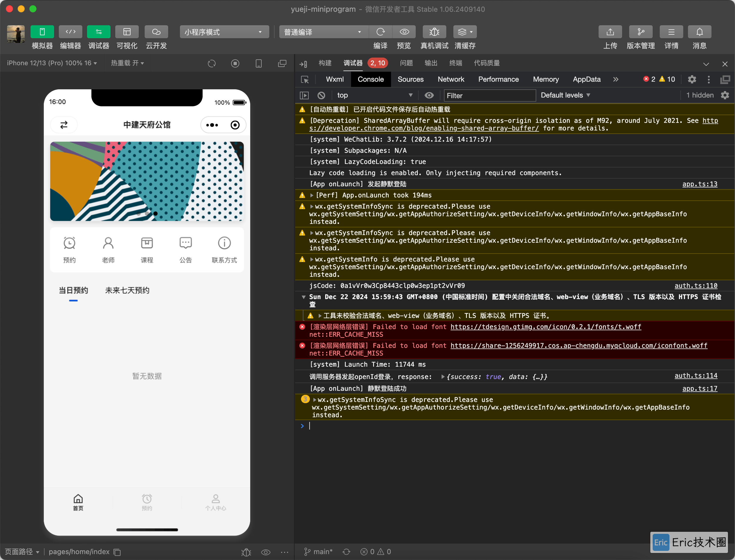This screenshot has width=735, height=560.
Task: Open the Memory devtools tab
Action: point(546,79)
